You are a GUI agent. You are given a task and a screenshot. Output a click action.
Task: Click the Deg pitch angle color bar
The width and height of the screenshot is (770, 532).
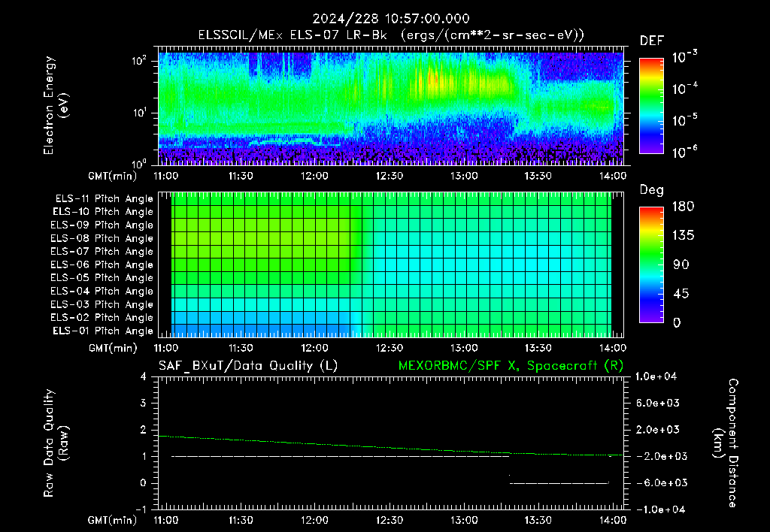click(x=651, y=264)
